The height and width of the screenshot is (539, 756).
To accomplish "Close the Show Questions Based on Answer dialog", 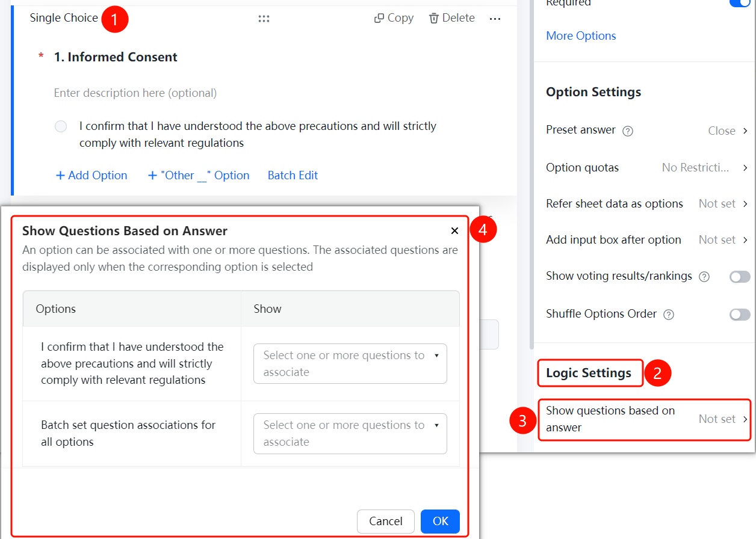I will coord(454,231).
